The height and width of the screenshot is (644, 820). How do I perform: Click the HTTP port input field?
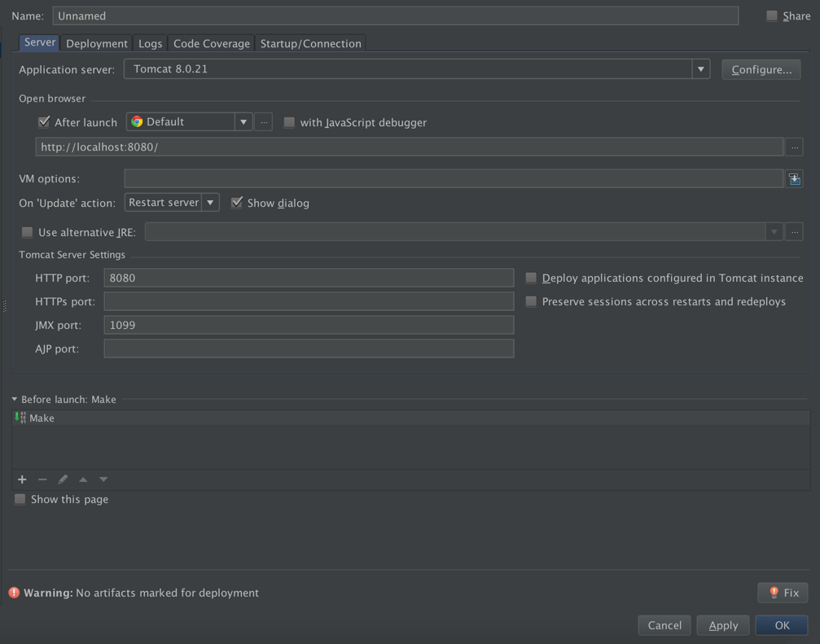[x=309, y=278]
